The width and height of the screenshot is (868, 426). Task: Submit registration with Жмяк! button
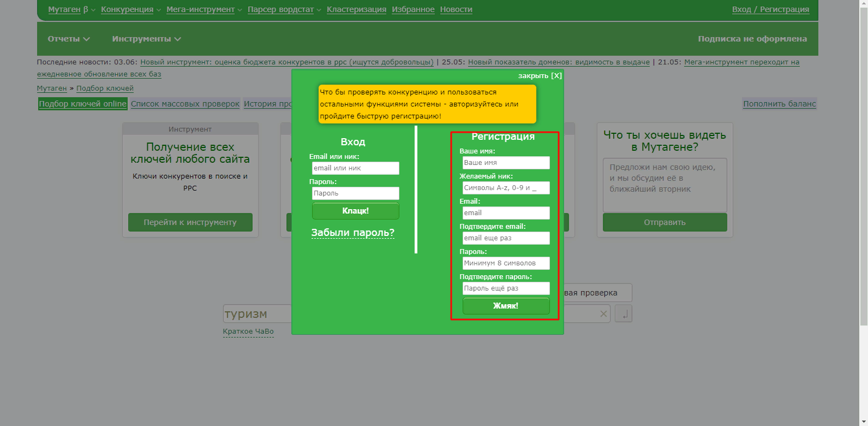[506, 306]
